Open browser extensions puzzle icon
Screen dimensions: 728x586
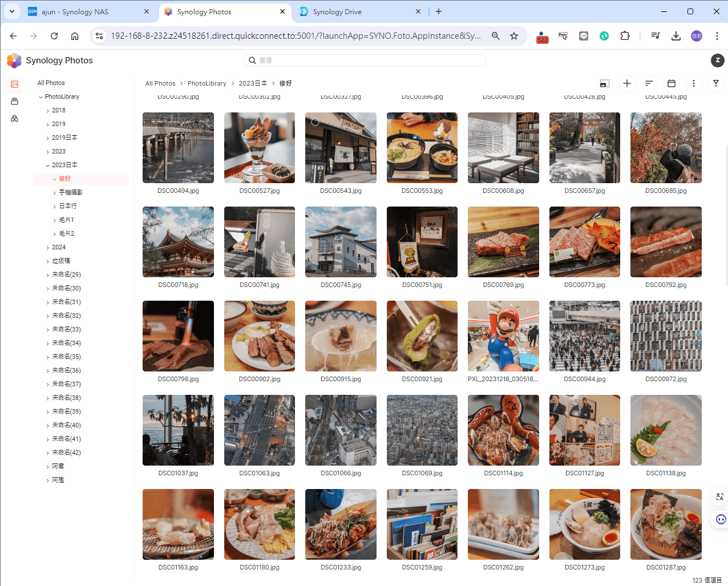[625, 36]
